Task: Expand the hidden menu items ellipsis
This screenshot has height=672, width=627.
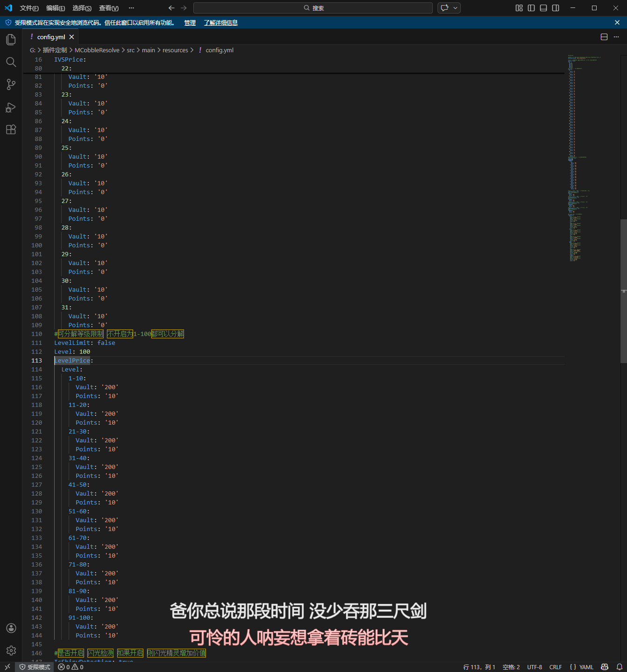Action: 131,8
